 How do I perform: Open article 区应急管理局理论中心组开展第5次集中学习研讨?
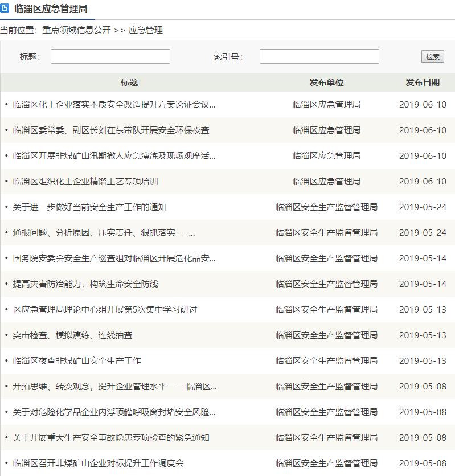click(x=105, y=310)
